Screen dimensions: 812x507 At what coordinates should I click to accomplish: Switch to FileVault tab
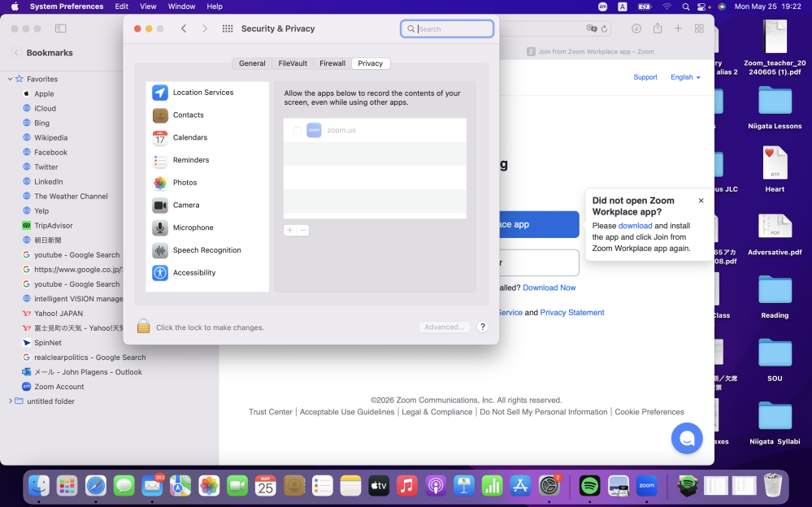click(293, 63)
